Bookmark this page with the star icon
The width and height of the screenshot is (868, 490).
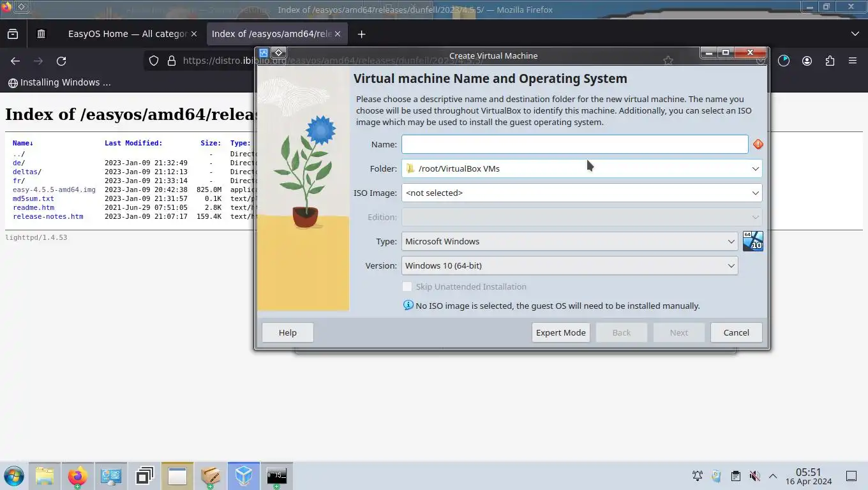668,61
